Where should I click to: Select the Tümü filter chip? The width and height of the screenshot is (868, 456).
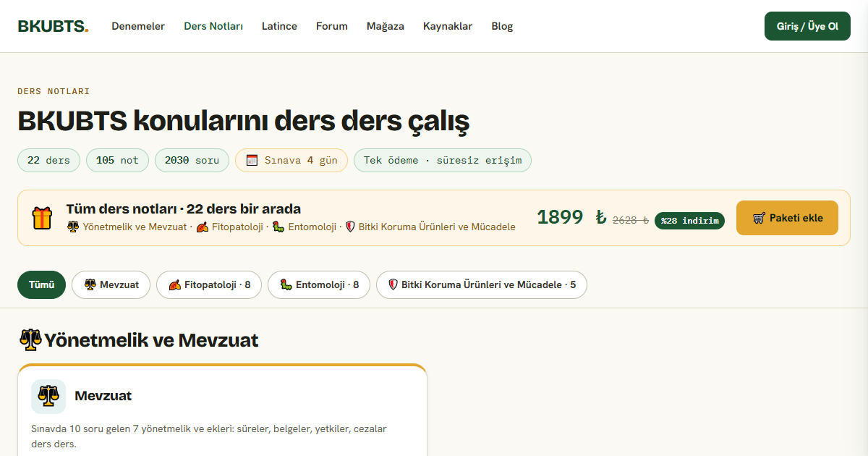(41, 285)
